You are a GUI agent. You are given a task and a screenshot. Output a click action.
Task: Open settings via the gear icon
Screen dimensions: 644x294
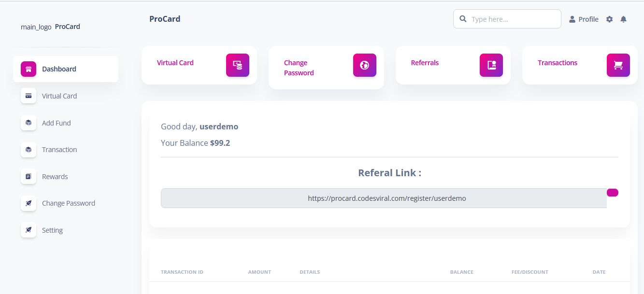609,19
